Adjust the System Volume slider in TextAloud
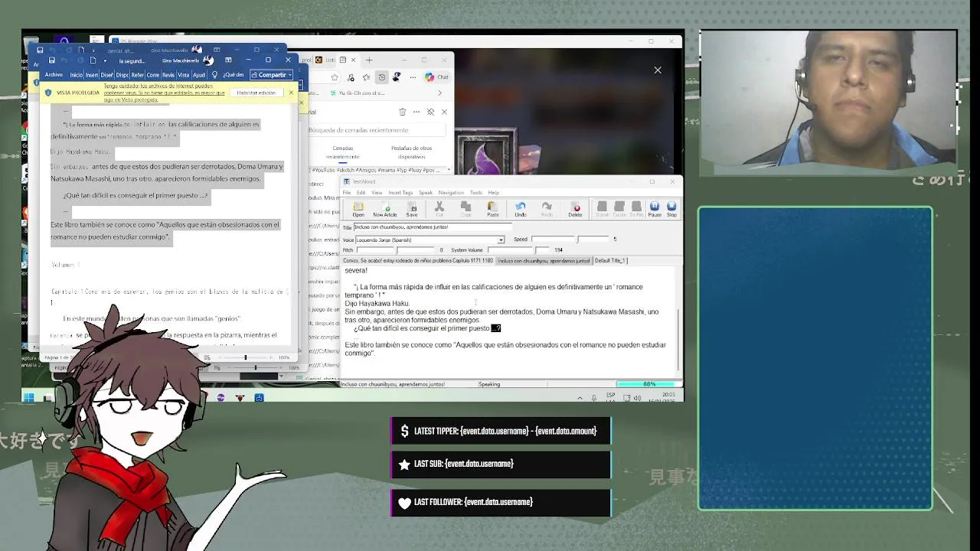This screenshot has height=551, width=980. coord(519,250)
